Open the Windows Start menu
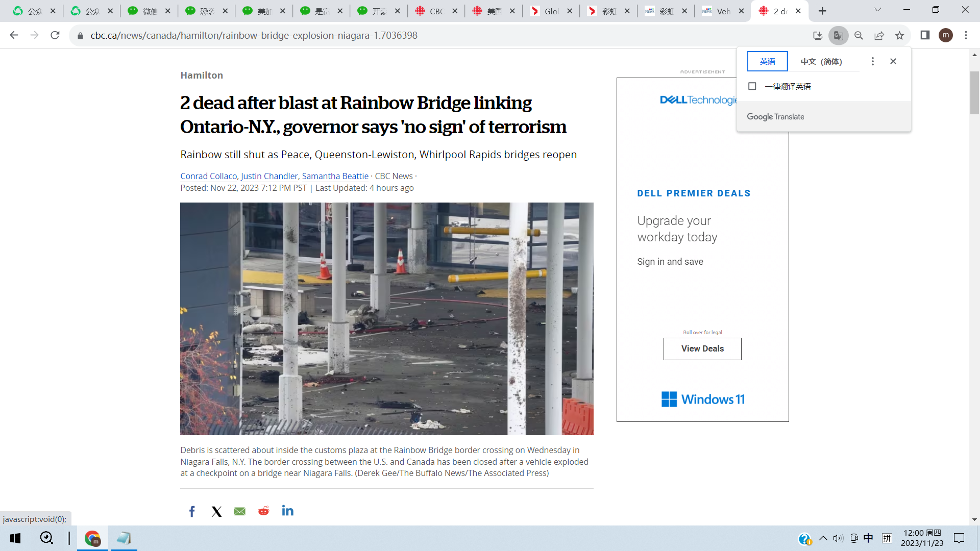This screenshot has width=980, height=551. click(15, 538)
